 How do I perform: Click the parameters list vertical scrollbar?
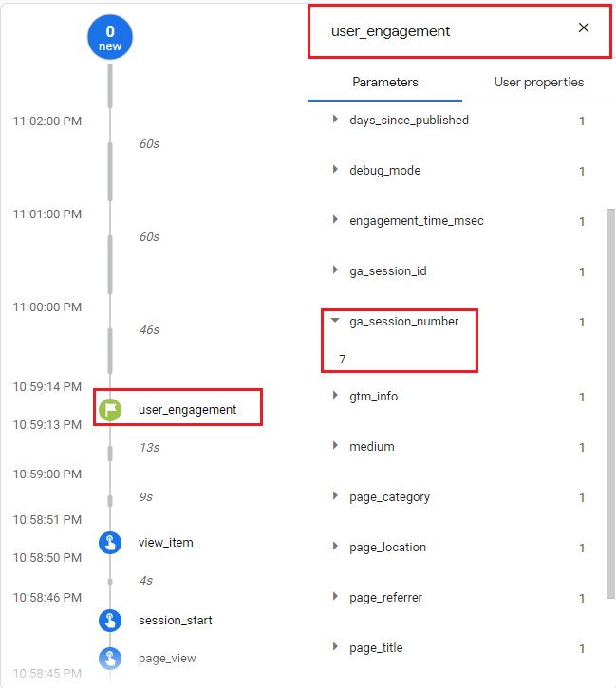(x=610, y=403)
